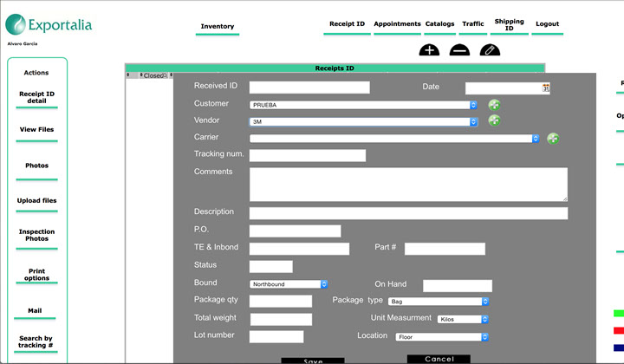The image size is (624, 364).
Task: Click add icon next to Customer
Action: pos(494,105)
